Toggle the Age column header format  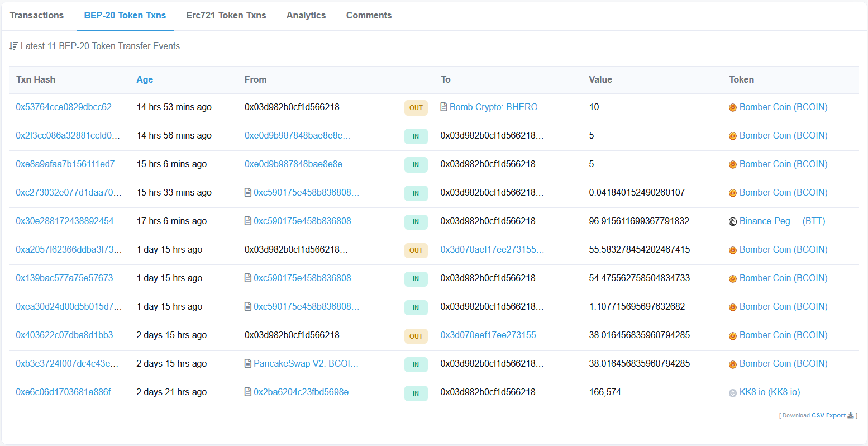[x=145, y=79]
